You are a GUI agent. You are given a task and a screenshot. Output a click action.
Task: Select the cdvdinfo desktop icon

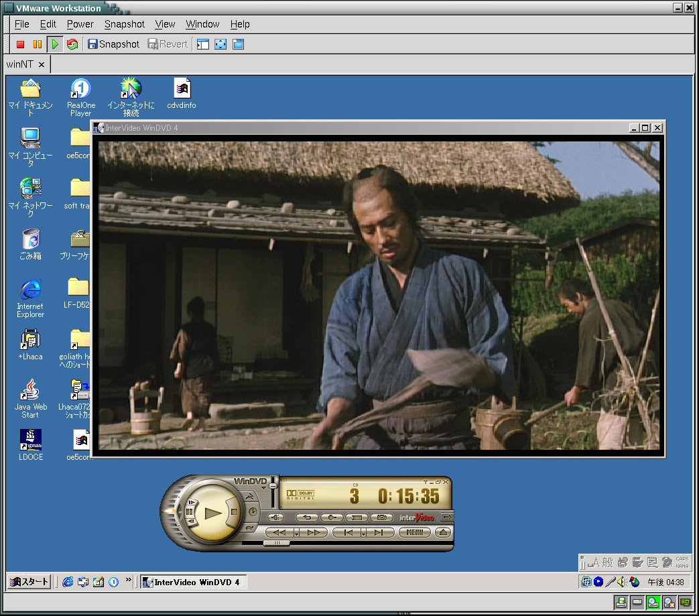point(182,94)
